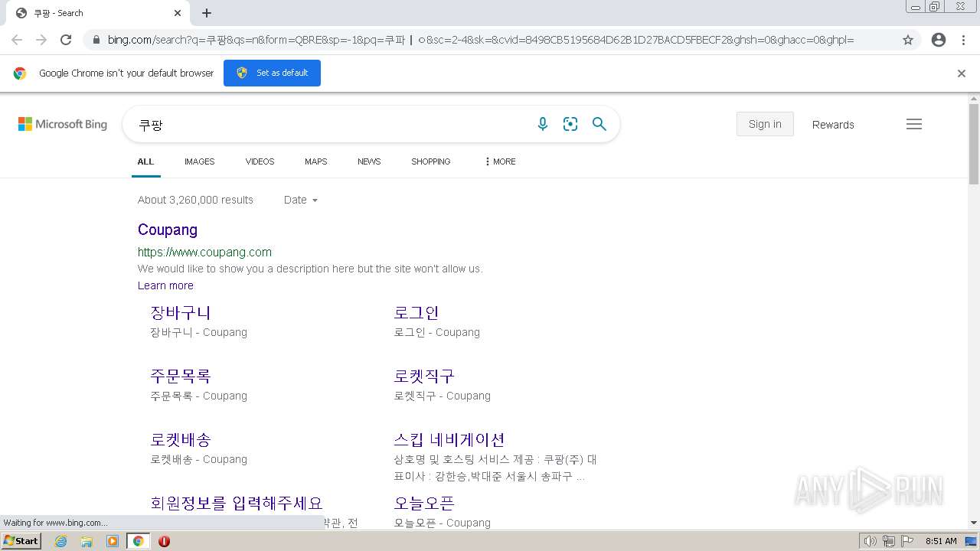Close the 쿠팡 - Search tab
Screen dimensions: 980x551
click(x=178, y=13)
